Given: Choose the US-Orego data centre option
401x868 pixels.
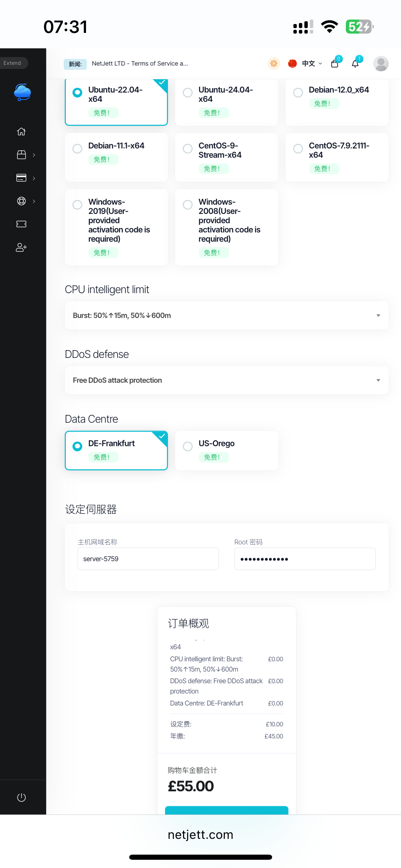Looking at the screenshot, I should [227, 450].
